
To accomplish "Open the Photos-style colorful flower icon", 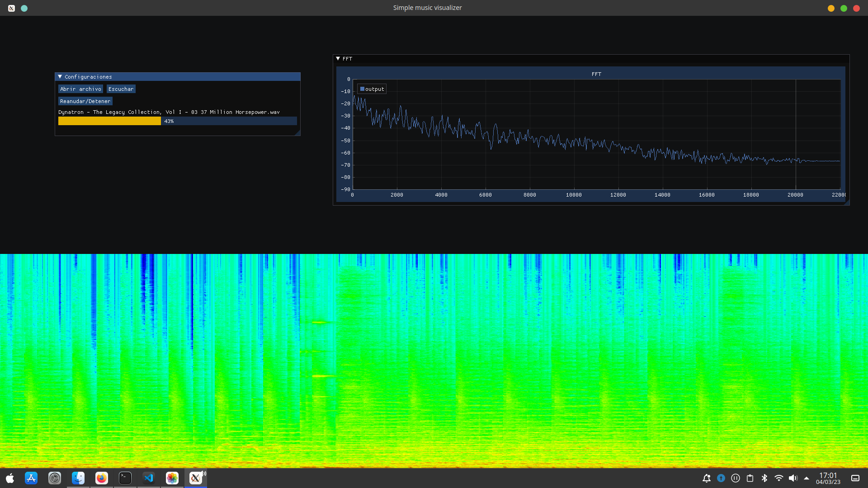I will tap(172, 478).
